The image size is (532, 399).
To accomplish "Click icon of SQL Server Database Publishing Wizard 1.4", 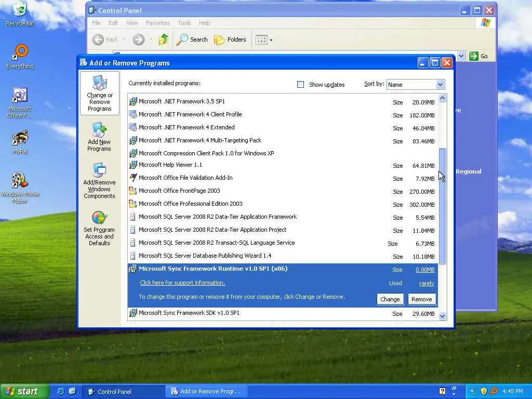I will pyautogui.click(x=133, y=256).
